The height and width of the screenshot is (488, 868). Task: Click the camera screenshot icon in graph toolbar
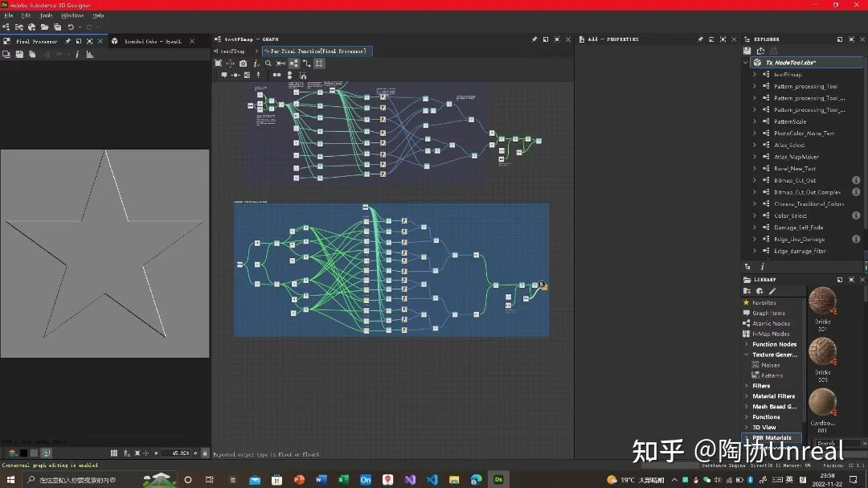pyautogui.click(x=242, y=63)
